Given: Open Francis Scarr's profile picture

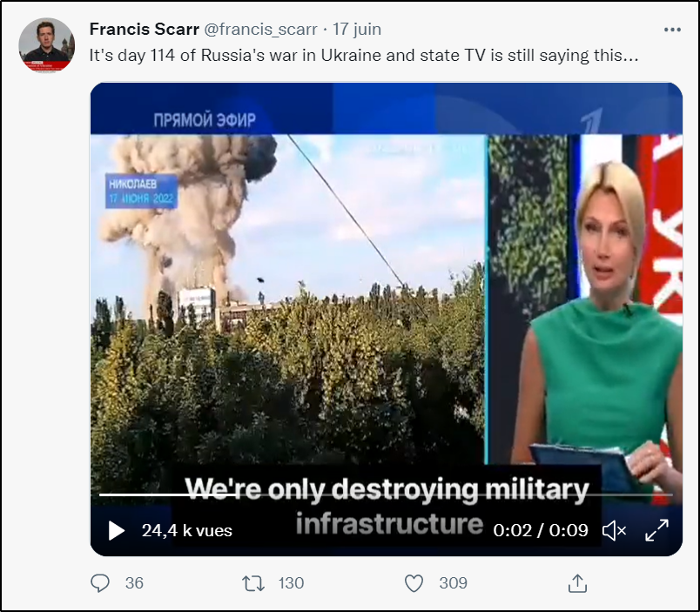Looking at the screenshot, I should tap(47, 45).
